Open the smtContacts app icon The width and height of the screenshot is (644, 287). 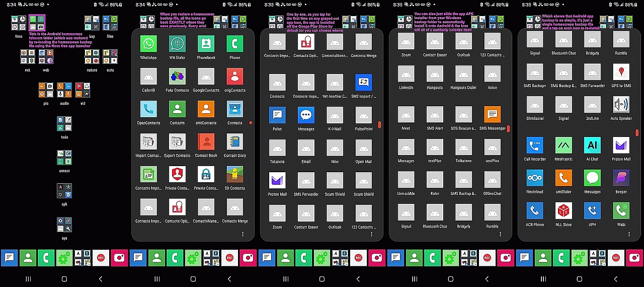(x=206, y=109)
